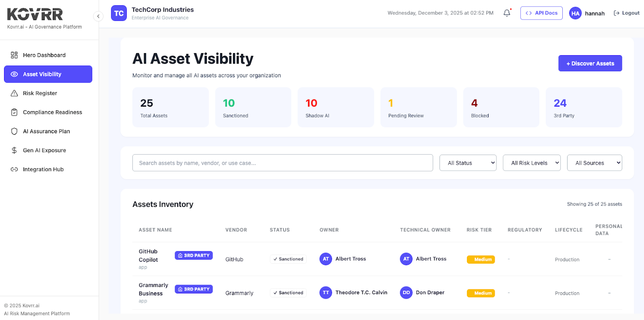Click GitHub Copilot's Sanctioned status badge
The width and height of the screenshot is (644, 320).
coord(288,259)
